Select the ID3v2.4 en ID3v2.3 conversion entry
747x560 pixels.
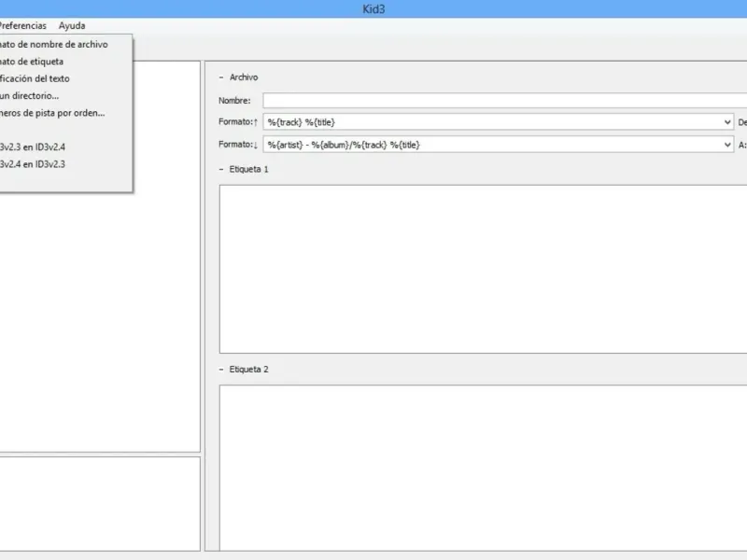[x=65, y=164]
